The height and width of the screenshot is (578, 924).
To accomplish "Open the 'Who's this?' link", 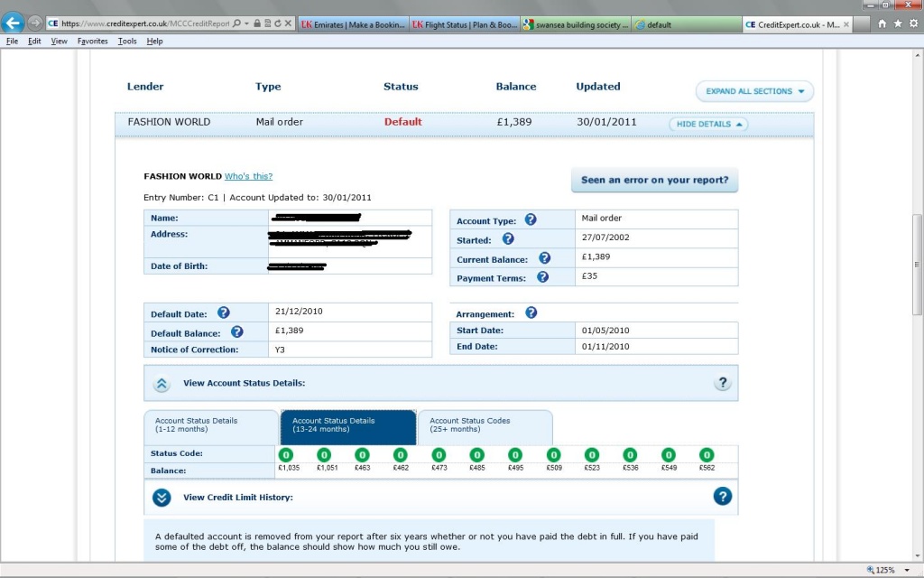I will 248,176.
